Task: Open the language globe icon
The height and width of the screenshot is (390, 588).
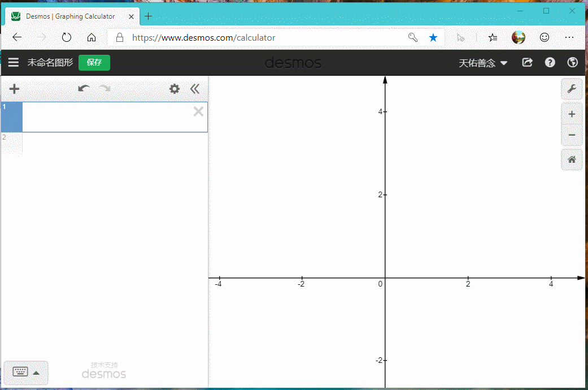Action: (572, 62)
